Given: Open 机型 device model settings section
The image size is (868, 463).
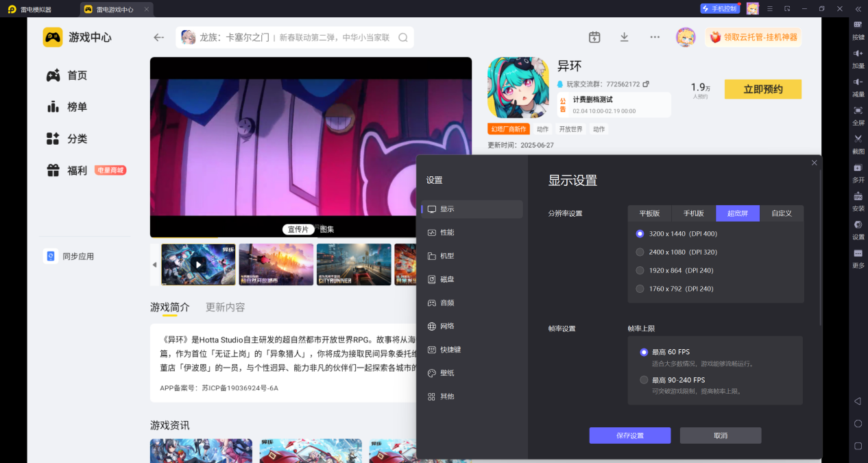Looking at the screenshot, I should (472, 256).
